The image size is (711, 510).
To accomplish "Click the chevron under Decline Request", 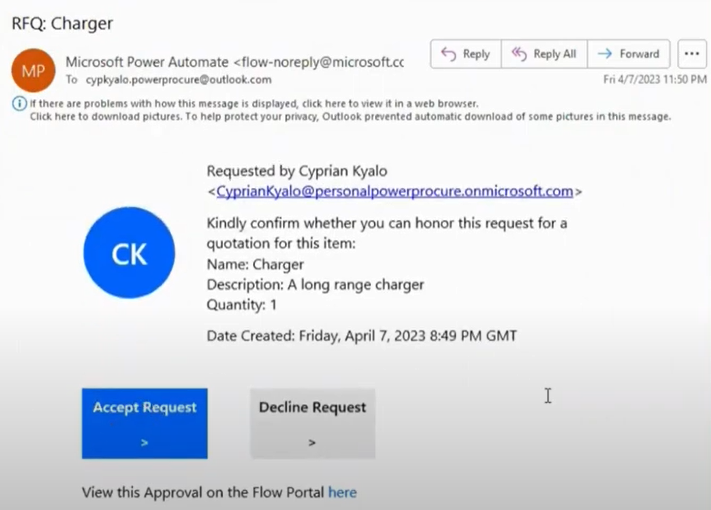I will tap(312, 441).
